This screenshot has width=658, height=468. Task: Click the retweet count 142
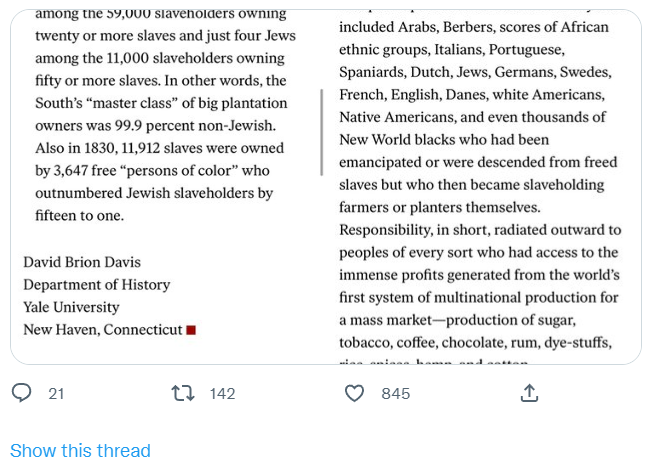point(222,394)
